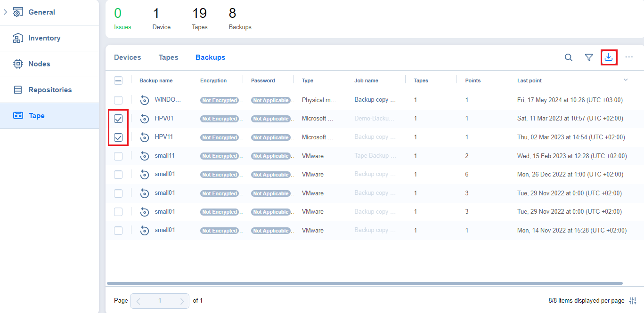This screenshot has width=644, height=313.
Task: Click the page number input field
Action: point(160,301)
